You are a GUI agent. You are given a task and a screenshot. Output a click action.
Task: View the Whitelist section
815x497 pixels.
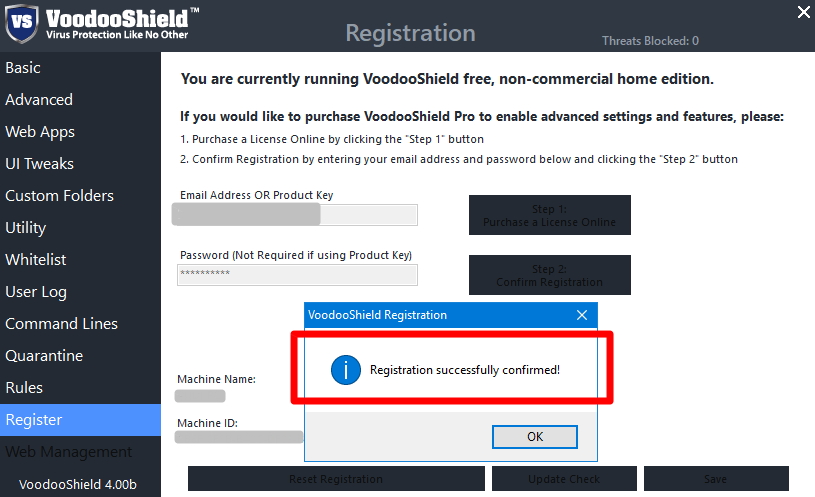tap(36, 260)
